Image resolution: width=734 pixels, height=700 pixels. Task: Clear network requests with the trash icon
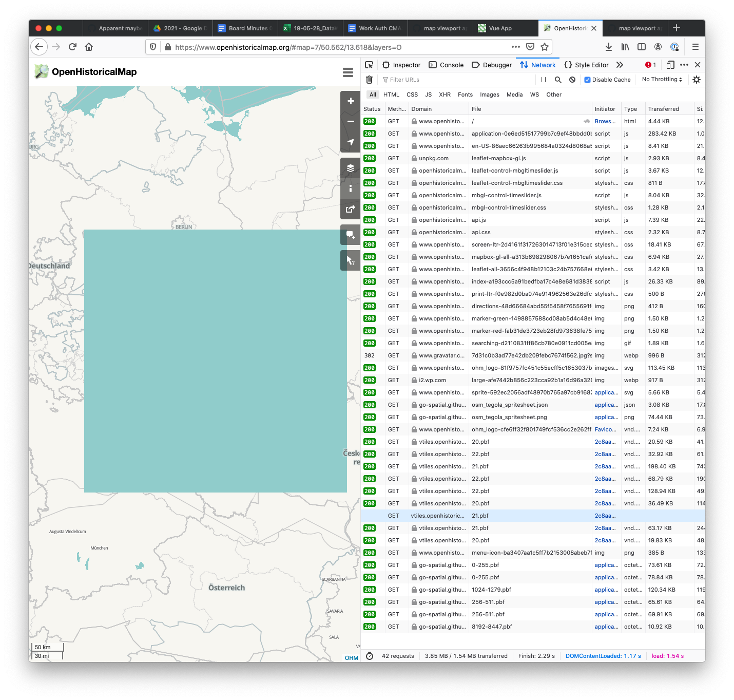(x=369, y=80)
